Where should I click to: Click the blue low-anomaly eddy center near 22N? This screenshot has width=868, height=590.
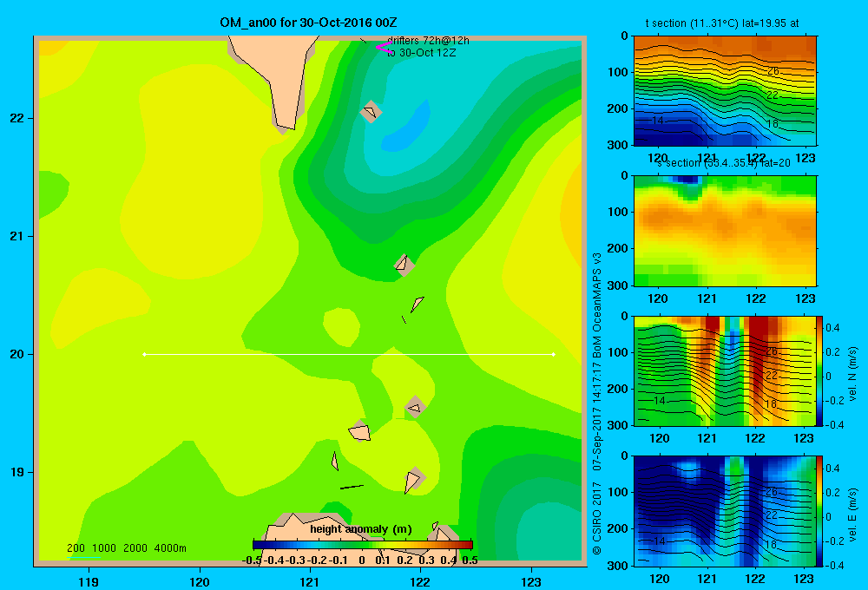(407, 128)
